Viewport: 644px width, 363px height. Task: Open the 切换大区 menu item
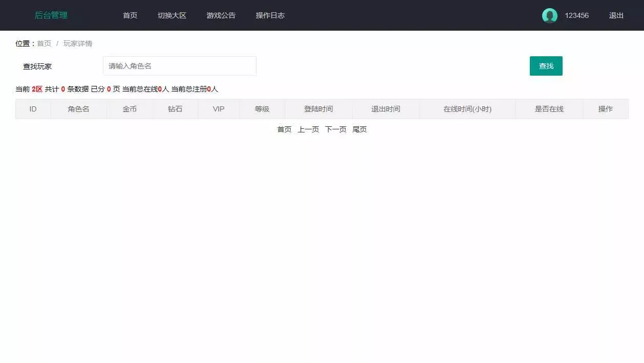[x=172, y=15]
